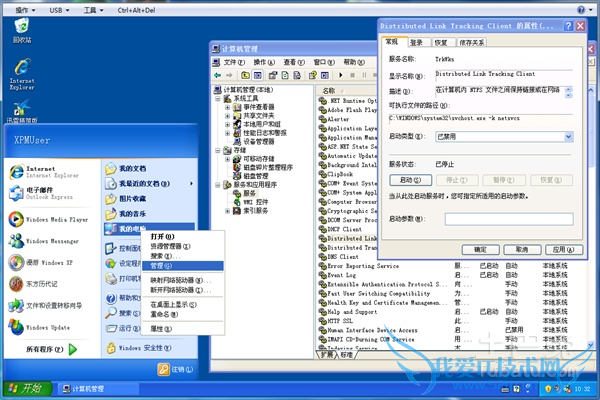The image size is (600, 400).
Task: Launch Windows Media Player from the Start menu
Action: click(55, 218)
